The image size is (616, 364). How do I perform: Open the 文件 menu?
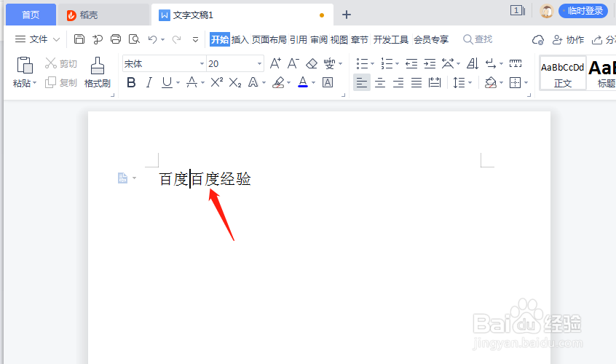coord(38,39)
